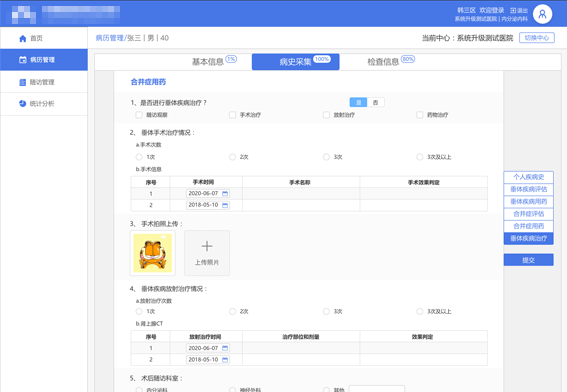Click the 手术效果判定 cell of row 2
567x392 pixels.
coord(423,205)
